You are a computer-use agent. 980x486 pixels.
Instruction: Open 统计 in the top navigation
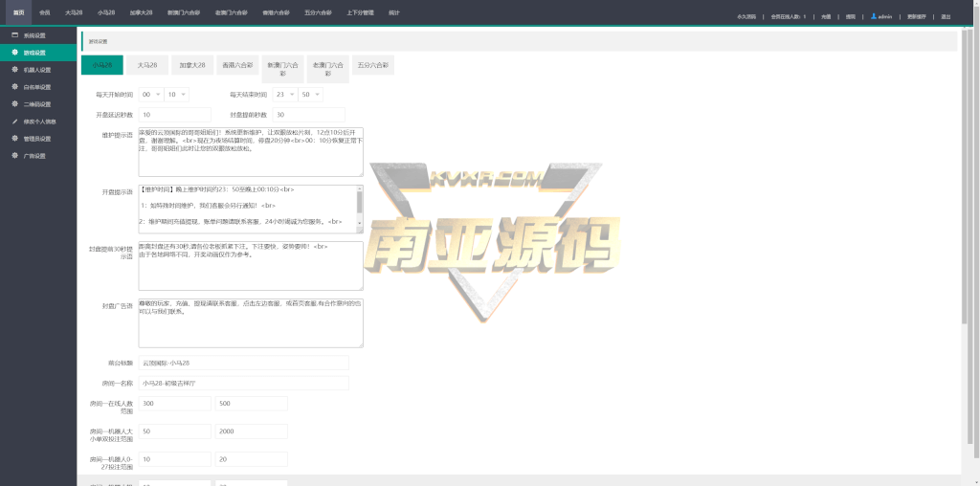pyautogui.click(x=393, y=12)
